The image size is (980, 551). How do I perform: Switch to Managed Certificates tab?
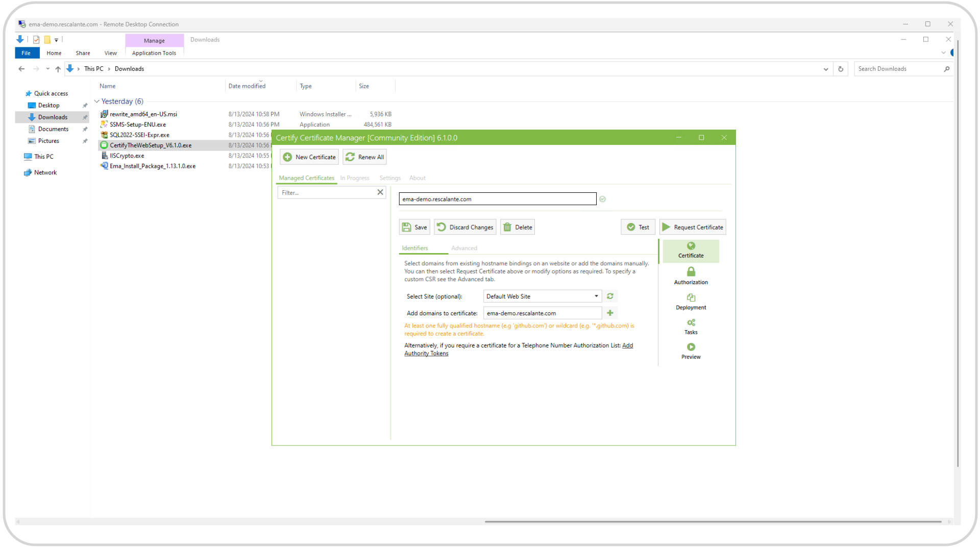[306, 178]
